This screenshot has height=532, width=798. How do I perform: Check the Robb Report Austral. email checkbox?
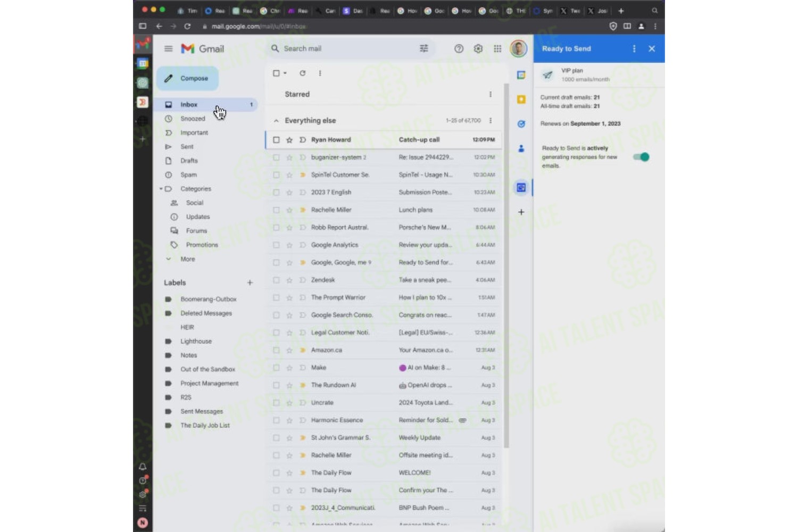pos(276,228)
